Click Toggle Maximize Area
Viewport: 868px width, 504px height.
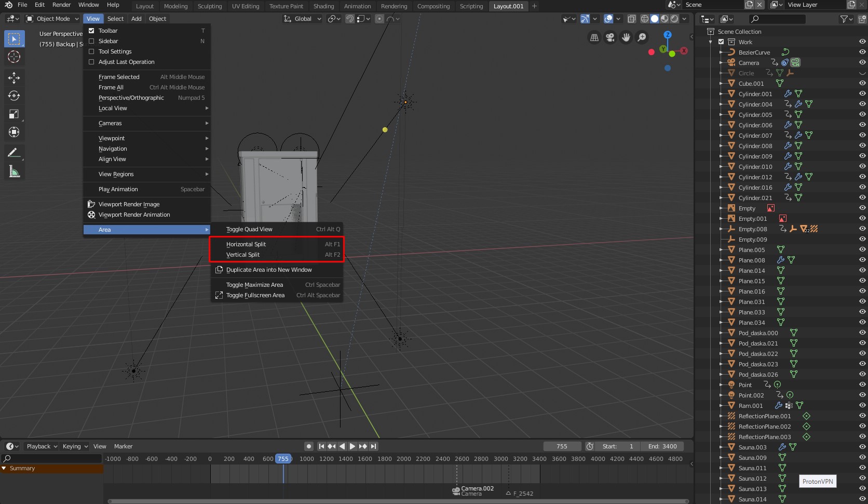[x=277, y=285]
